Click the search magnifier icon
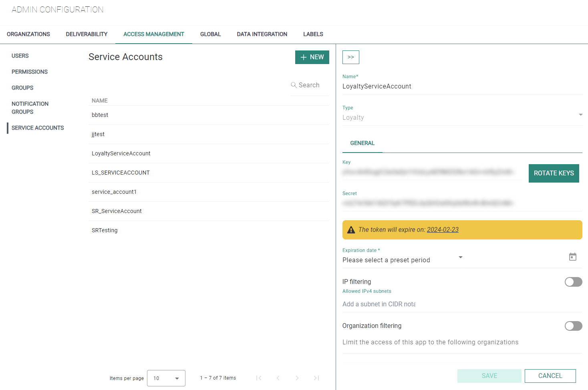The width and height of the screenshot is (588, 390). point(294,85)
